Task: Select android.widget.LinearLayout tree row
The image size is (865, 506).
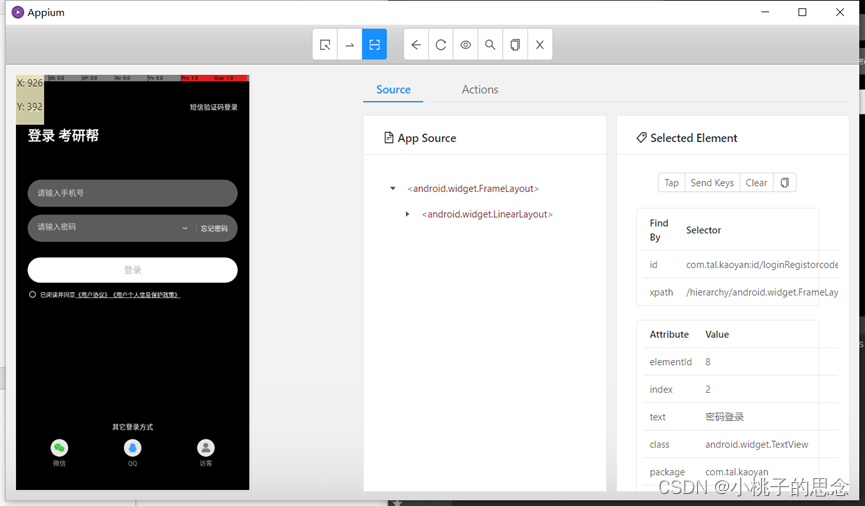Action: [x=487, y=214]
